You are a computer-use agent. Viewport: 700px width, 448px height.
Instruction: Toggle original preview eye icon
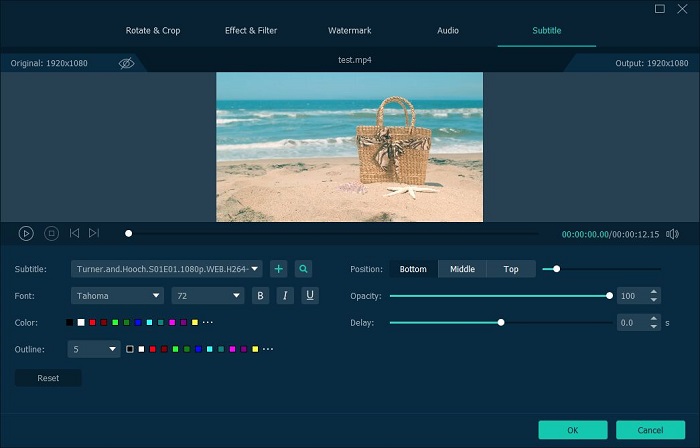point(126,63)
